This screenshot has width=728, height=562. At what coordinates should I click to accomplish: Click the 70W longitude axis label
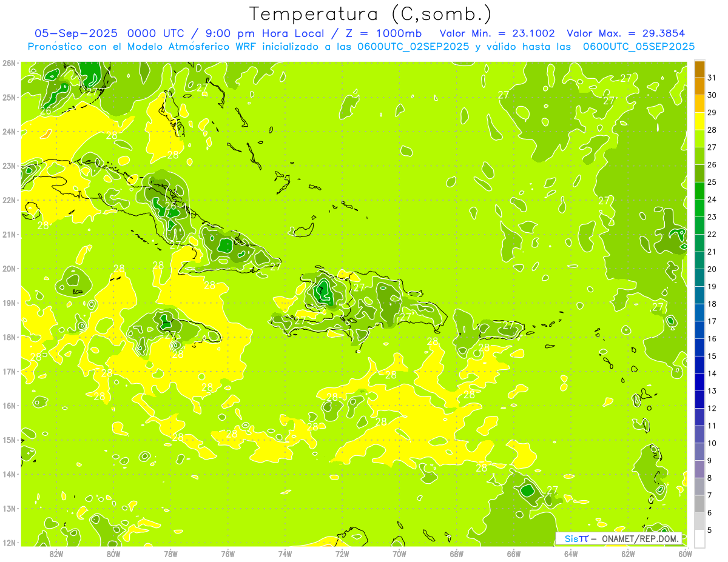click(399, 554)
